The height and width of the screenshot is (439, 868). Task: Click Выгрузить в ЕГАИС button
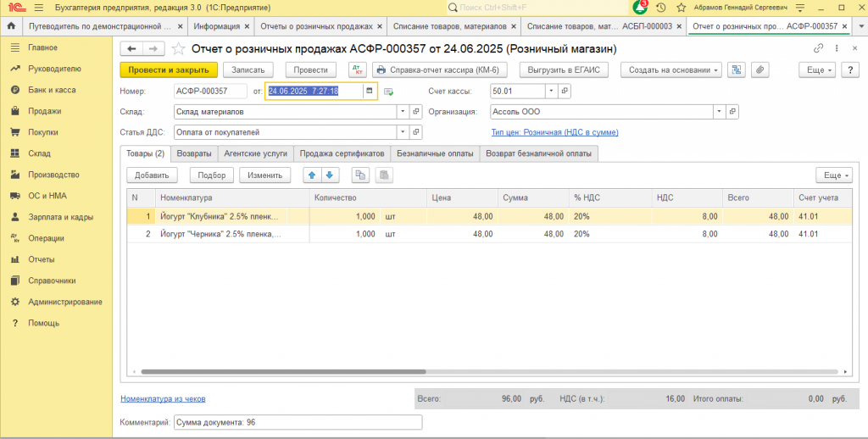coord(564,69)
